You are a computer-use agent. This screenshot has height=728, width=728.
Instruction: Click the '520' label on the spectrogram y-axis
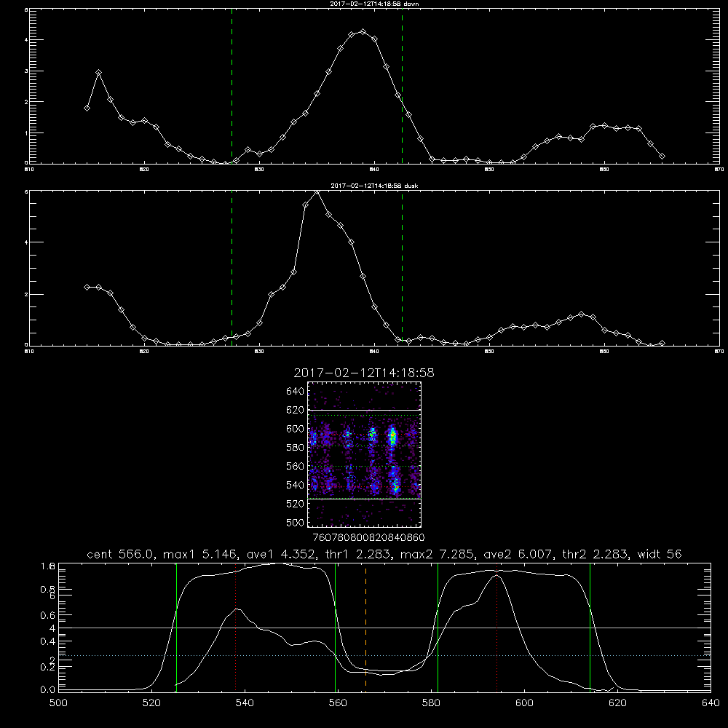coord(296,504)
